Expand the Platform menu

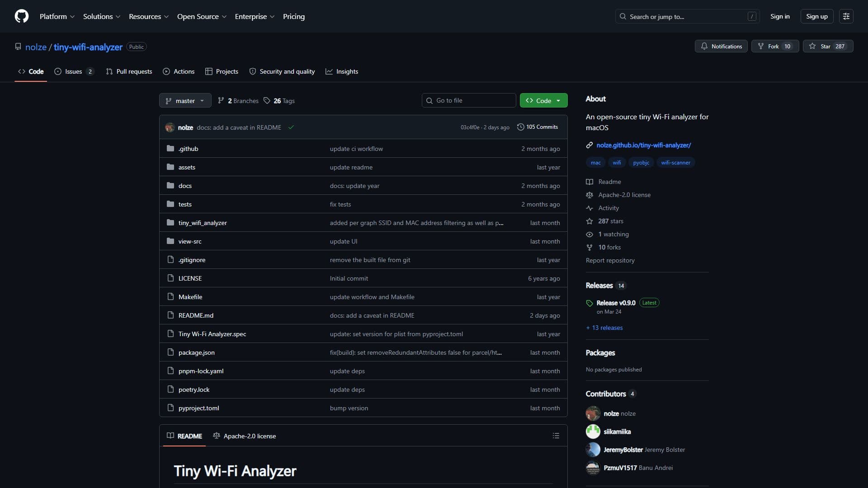click(x=57, y=16)
